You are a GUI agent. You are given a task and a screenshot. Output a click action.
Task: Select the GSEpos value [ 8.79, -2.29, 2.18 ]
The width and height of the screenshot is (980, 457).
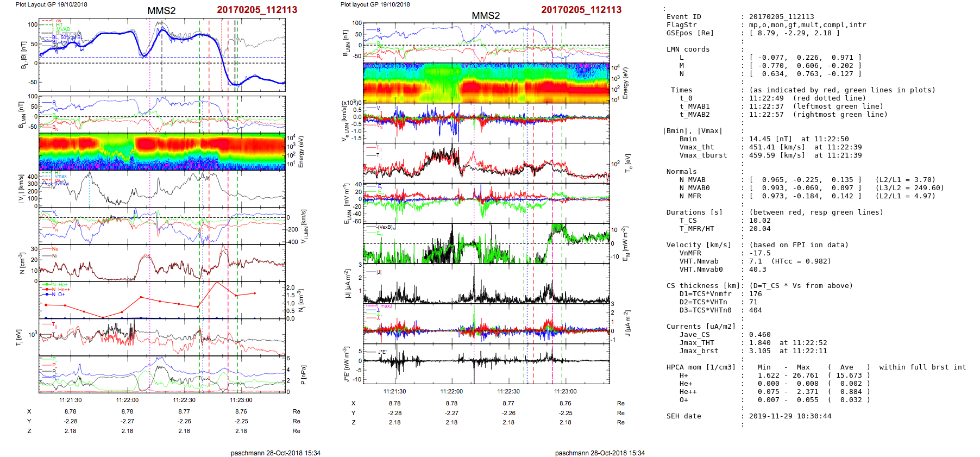(795, 33)
